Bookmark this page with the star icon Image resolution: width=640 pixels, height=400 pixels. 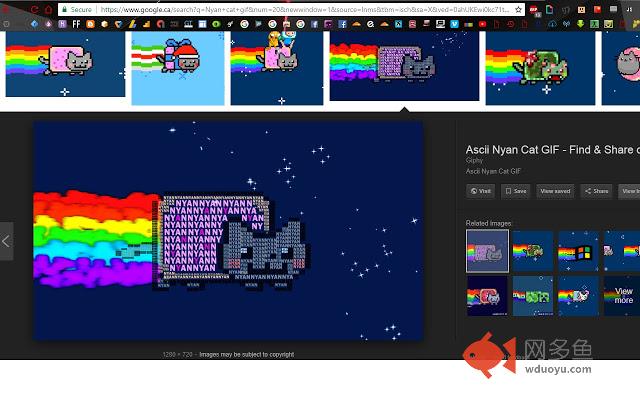pos(518,9)
